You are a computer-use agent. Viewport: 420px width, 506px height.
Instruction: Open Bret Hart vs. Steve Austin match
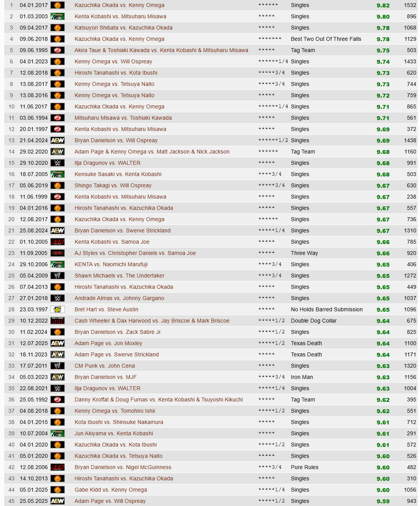point(107,310)
